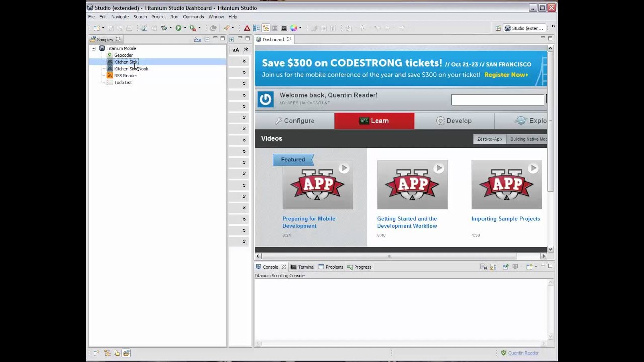
Task: Open the Develop dashboard section
Action: tap(454, 121)
